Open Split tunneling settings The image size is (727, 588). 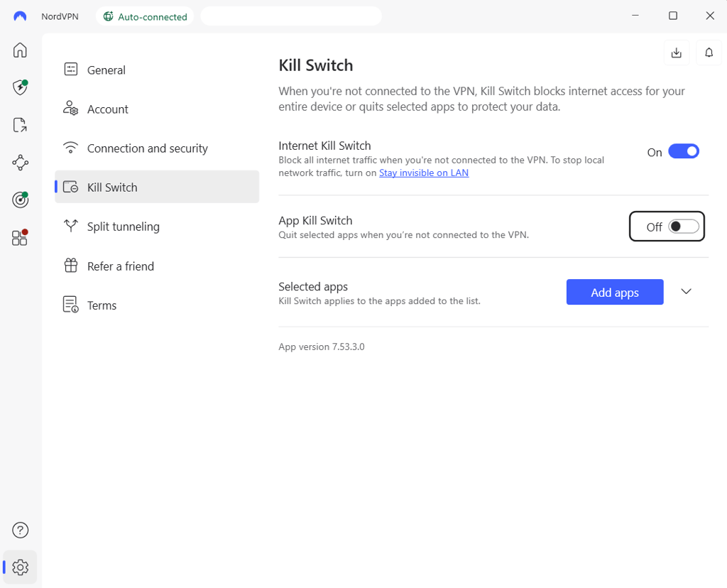(157, 227)
